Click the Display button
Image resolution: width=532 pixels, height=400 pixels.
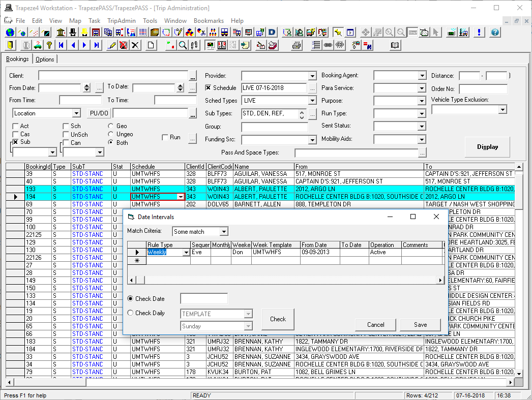(x=487, y=147)
